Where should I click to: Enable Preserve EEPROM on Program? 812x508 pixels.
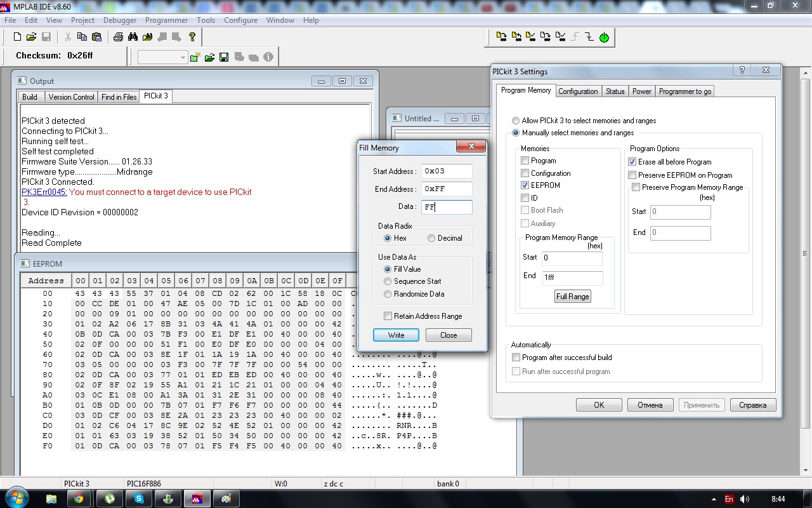tap(632, 175)
